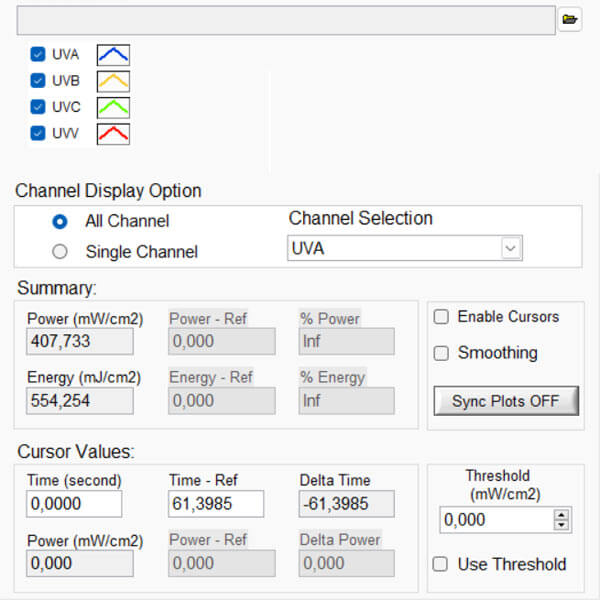Screen dimensions: 600x600
Task: Hide the UVC channel plot
Action: point(38,107)
